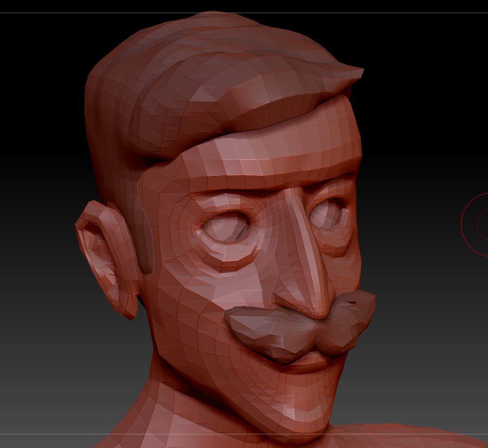Click the center of the forehead
The height and width of the screenshot is (448, 488).
pos(272,155)
